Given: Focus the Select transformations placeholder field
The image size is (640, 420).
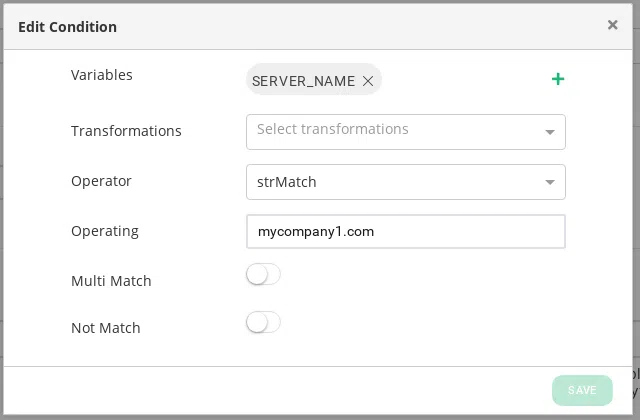Looking at the screenshot, I should pyautogui.click(x=333, y=130).
